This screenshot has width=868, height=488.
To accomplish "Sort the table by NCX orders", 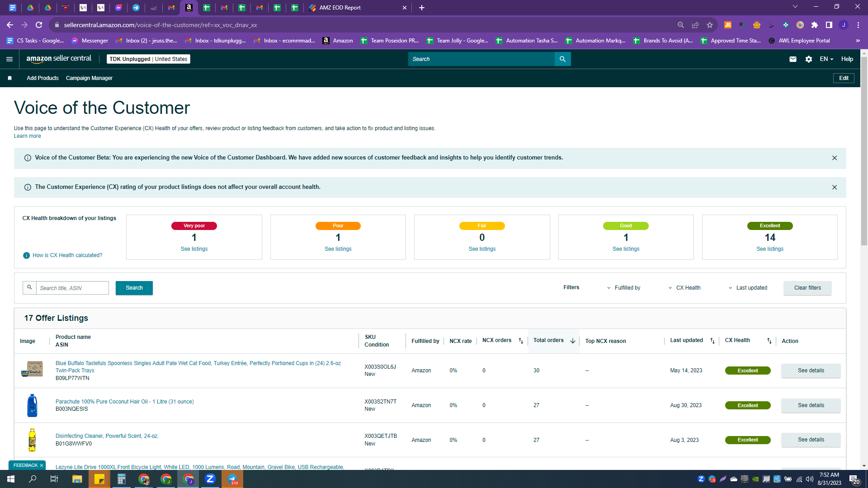I will pos(521,341).
